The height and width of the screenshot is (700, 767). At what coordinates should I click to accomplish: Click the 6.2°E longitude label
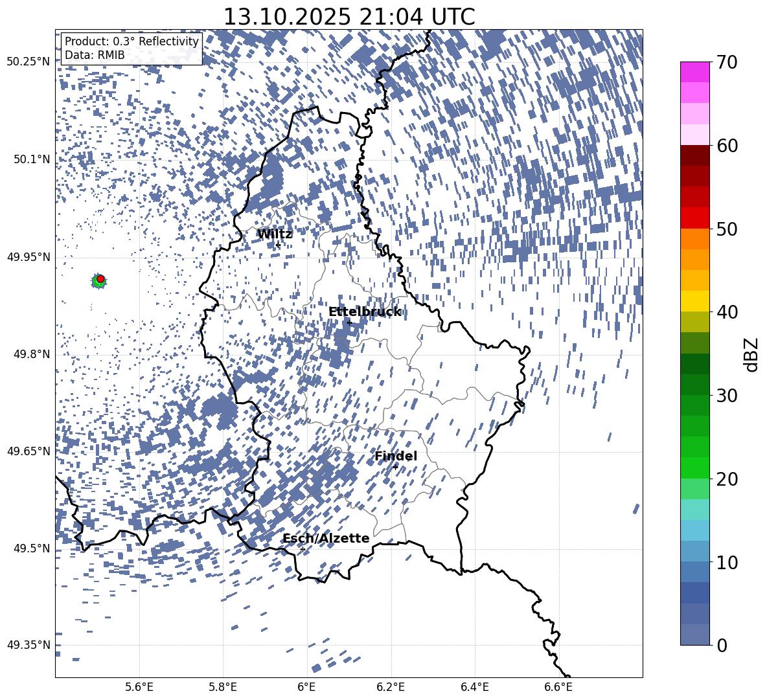coord(391,687)
